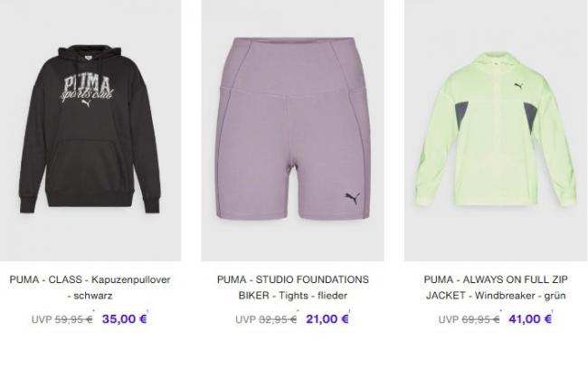Viewport: 588px width, 369px height.
Task: Click PUMA - ALWAYS ON FULL ZIP JACKET title
Action: pyautogui.click(x=496, y=288)
